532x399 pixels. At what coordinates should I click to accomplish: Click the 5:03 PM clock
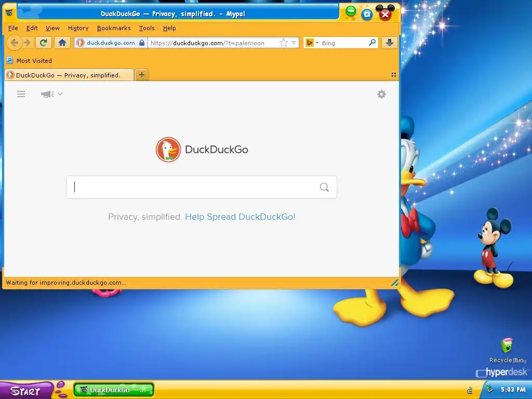[513, 390]
